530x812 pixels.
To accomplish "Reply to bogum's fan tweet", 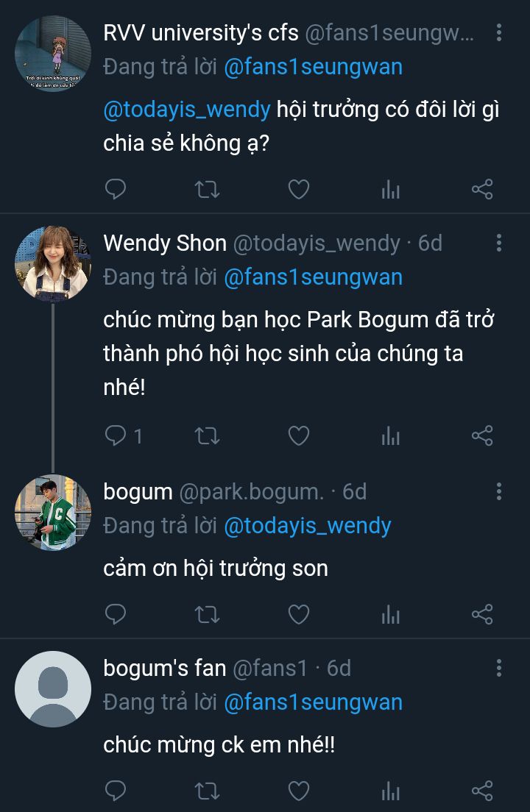I will click(116, 791).
